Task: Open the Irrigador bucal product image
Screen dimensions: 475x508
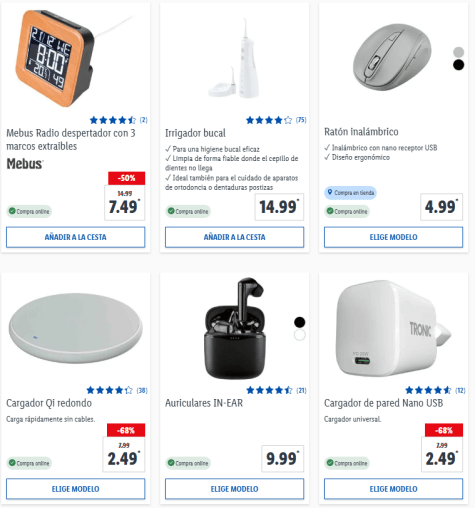Action: [234, 58]
